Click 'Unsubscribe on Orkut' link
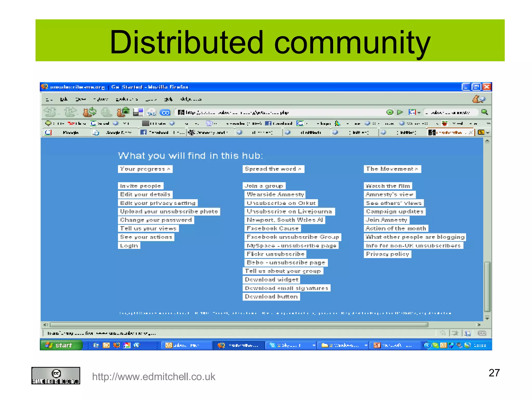Image resolution: width=532 pixels, height=399 pixels. [281, 203]
